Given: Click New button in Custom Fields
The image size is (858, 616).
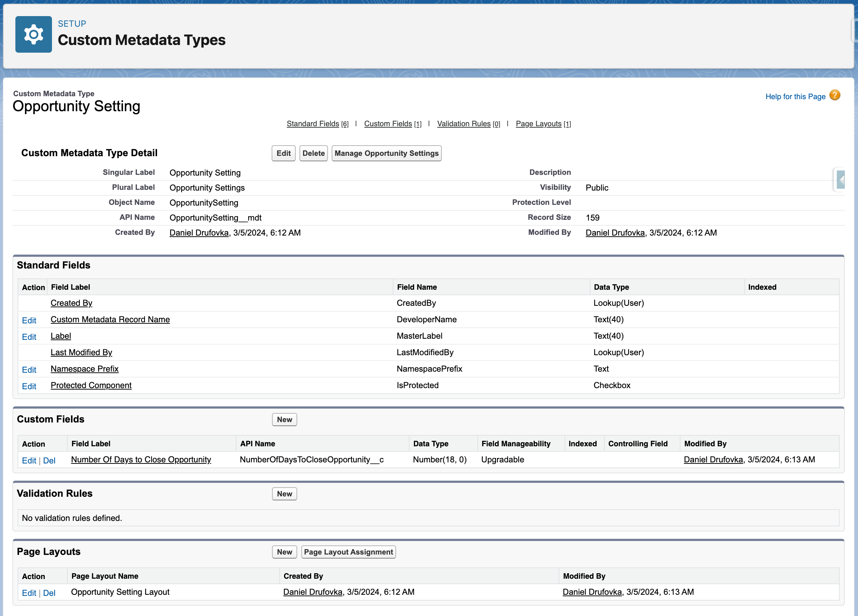Looking at the screenshot, I should 284,419.
